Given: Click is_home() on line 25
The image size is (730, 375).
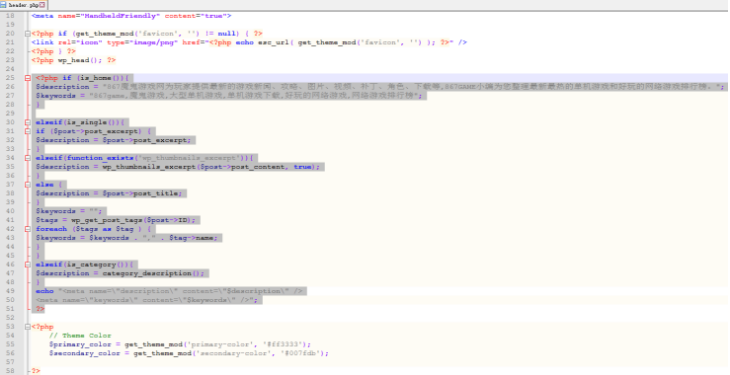Looking at the screenshot, I should click(x=100, y=78).
